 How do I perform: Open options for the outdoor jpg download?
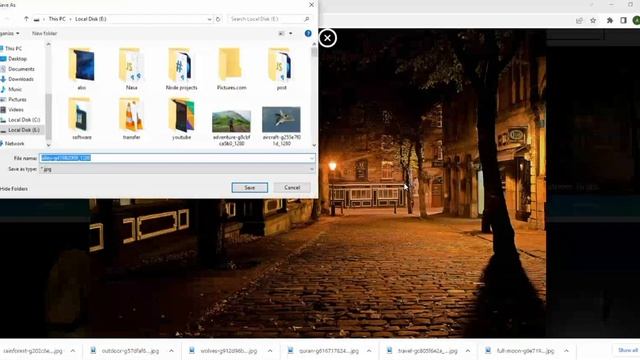(x=171, y=351)
